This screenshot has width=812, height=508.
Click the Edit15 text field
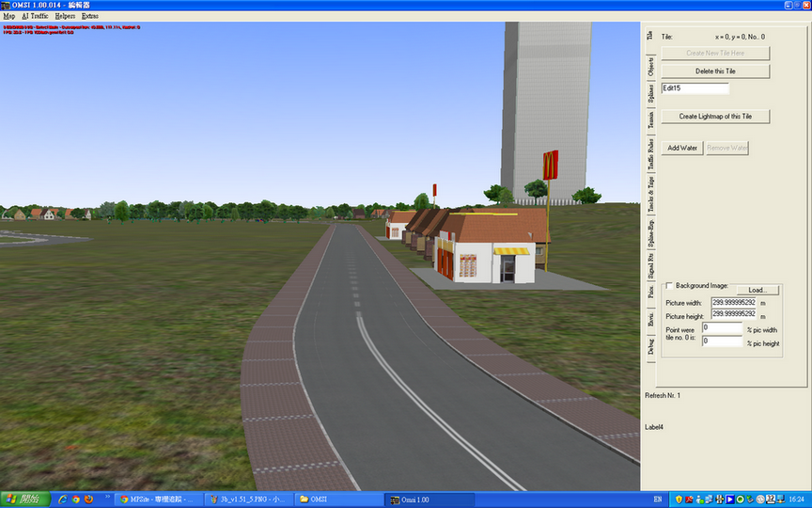click(695, 88)
